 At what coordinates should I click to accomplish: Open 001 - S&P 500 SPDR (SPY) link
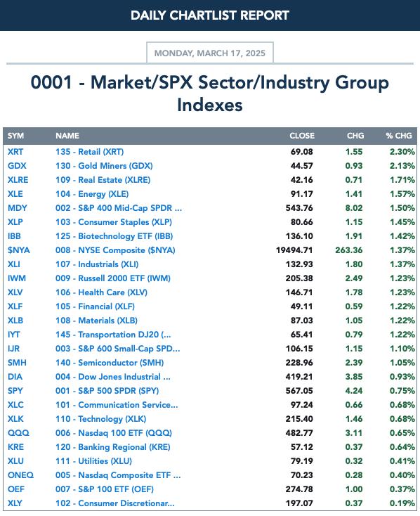pos(107,391)
